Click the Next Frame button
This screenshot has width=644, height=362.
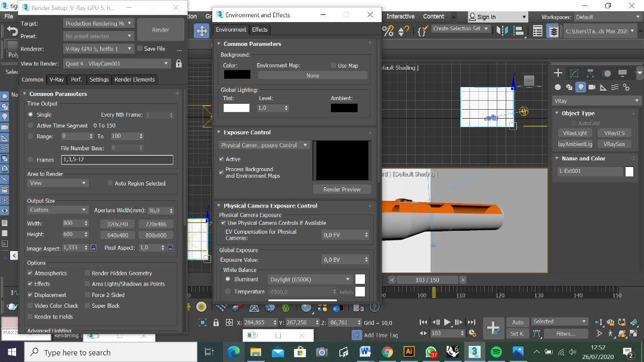coord(459,322)
